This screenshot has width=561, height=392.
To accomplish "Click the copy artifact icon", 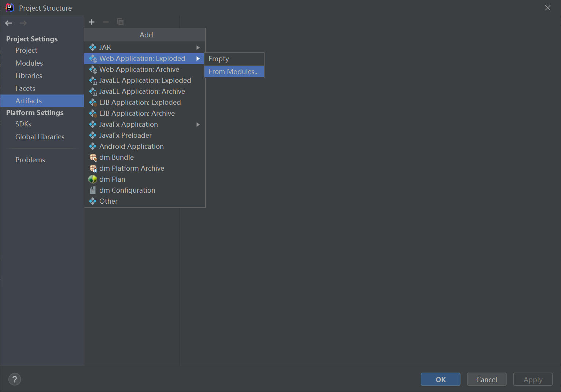I will pyautogui.click(x=120, y=22).
